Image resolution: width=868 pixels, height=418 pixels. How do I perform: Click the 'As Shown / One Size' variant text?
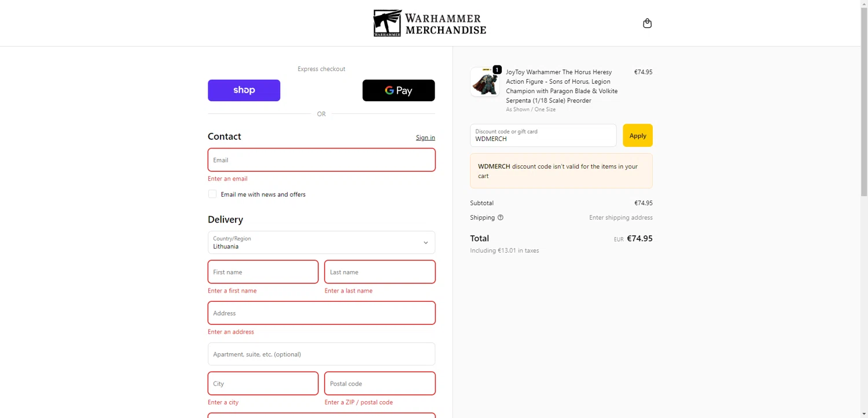tap(531, 109)
